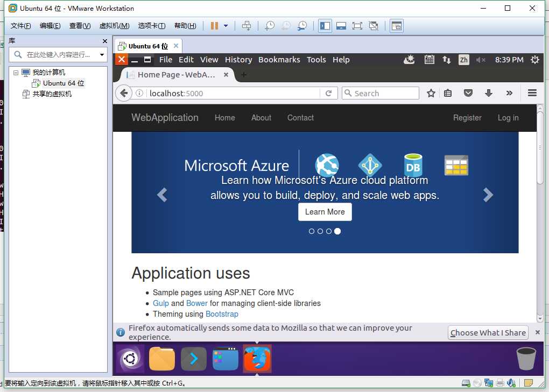Image resolution: width=549 pixels, height=392 pixels.
Task: Toggle the Zh input method indicator
Action: [x=463, y=60]
